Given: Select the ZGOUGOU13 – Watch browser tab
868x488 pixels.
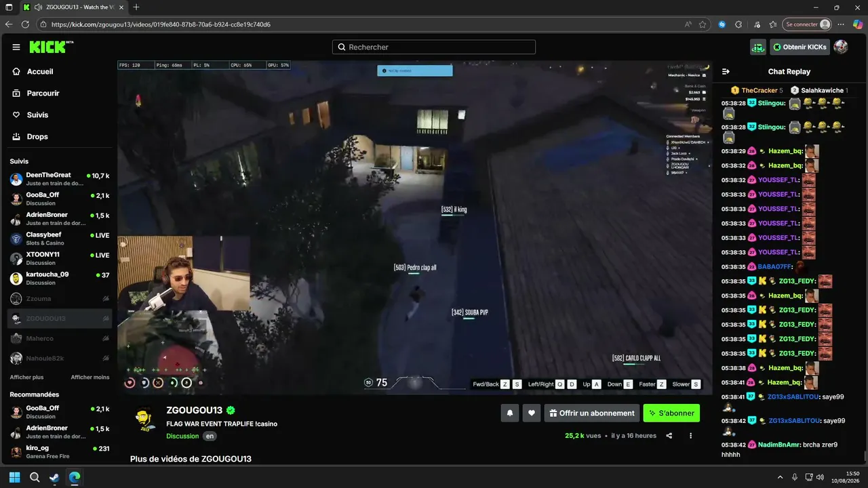Looking at the screenshot, I should (x=73, y=7).
